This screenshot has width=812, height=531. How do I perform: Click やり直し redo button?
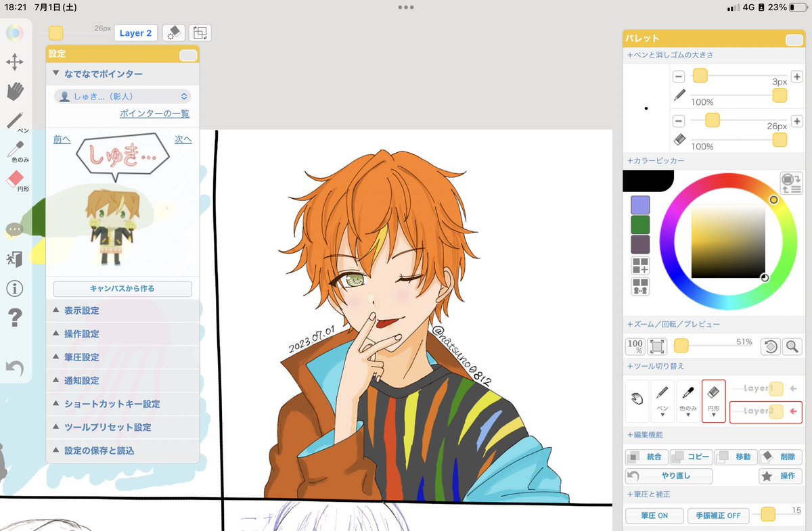pos(669,476)
